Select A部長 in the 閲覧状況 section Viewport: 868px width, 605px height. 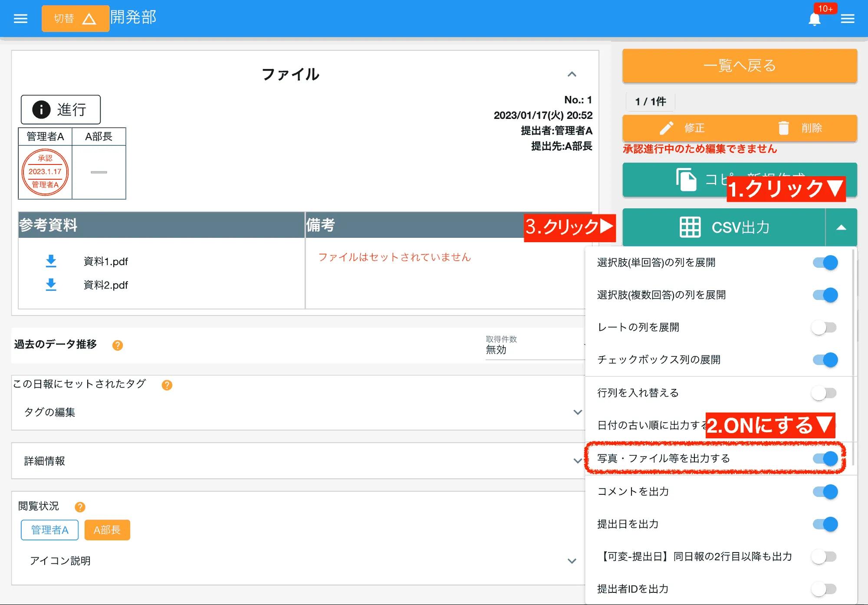(x=107, y=530)
